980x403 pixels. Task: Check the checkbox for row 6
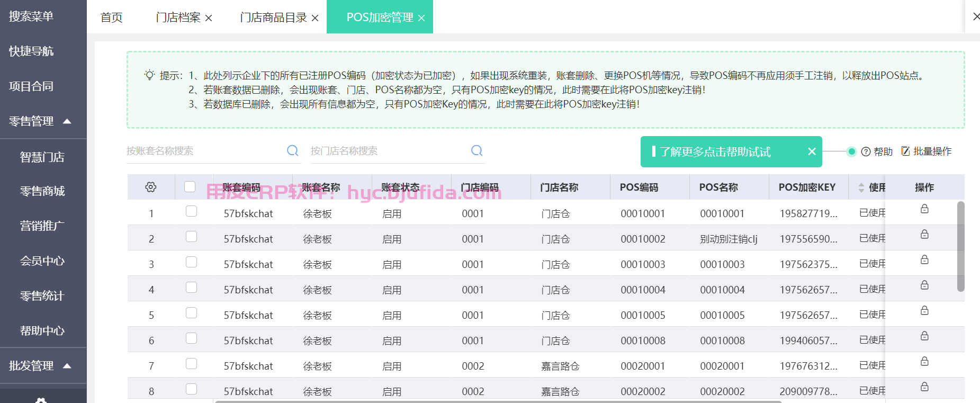(192, 338)
